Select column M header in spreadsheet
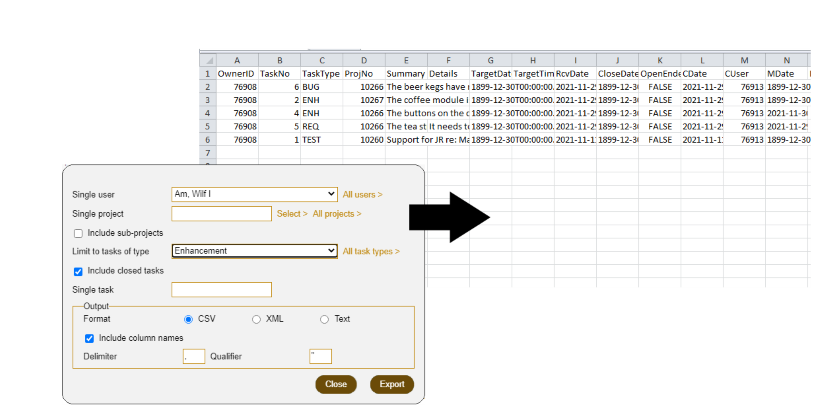This screenshot has width=822, height=411. point(744,60)
